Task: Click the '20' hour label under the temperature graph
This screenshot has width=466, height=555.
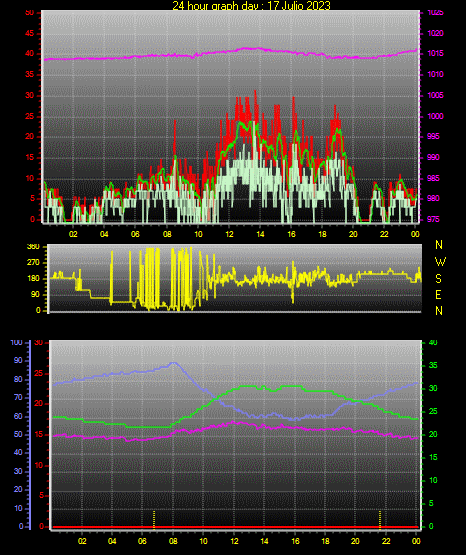Action: [x=355, y=541]
